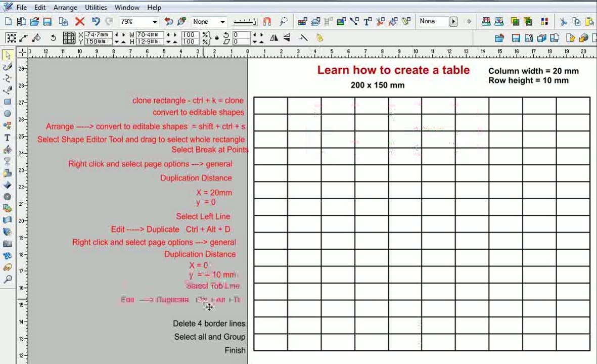Click the 'Learn how to create a table' heading

point(393,70)
